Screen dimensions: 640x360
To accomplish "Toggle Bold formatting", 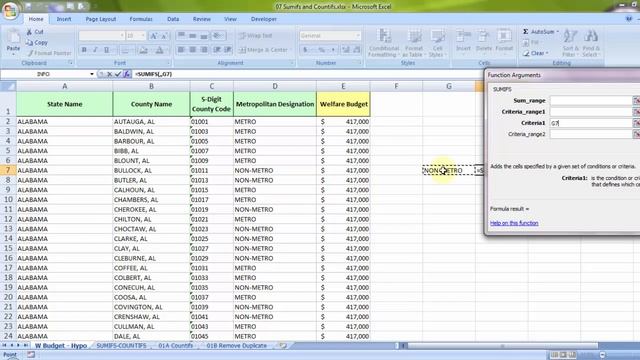I will tap(84, 50).
